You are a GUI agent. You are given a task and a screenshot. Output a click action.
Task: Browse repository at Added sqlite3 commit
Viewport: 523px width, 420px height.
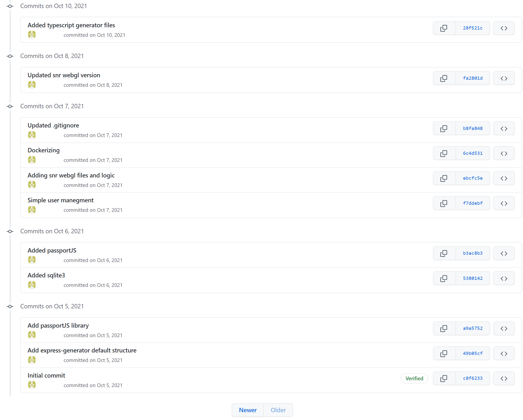[x=503, y=278]
